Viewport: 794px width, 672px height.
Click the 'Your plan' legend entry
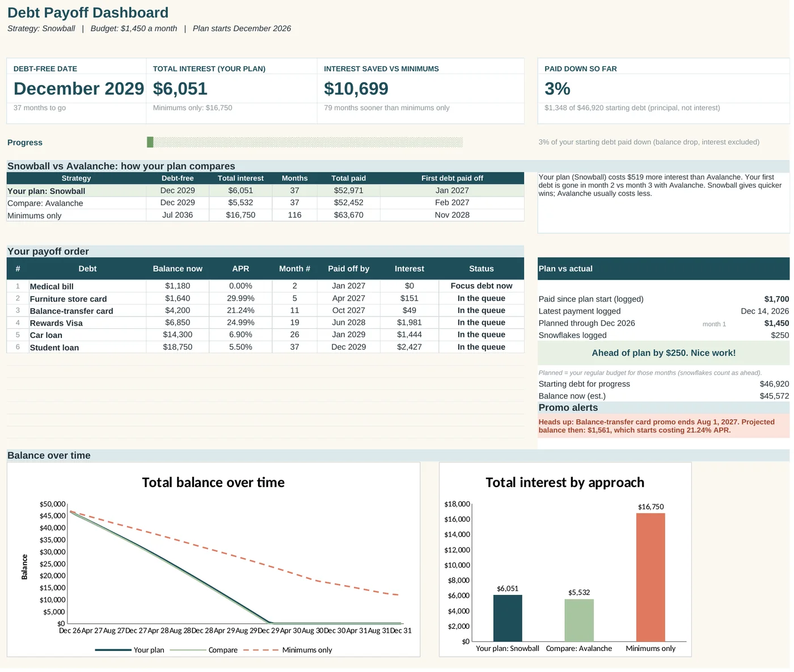[129, 650]
